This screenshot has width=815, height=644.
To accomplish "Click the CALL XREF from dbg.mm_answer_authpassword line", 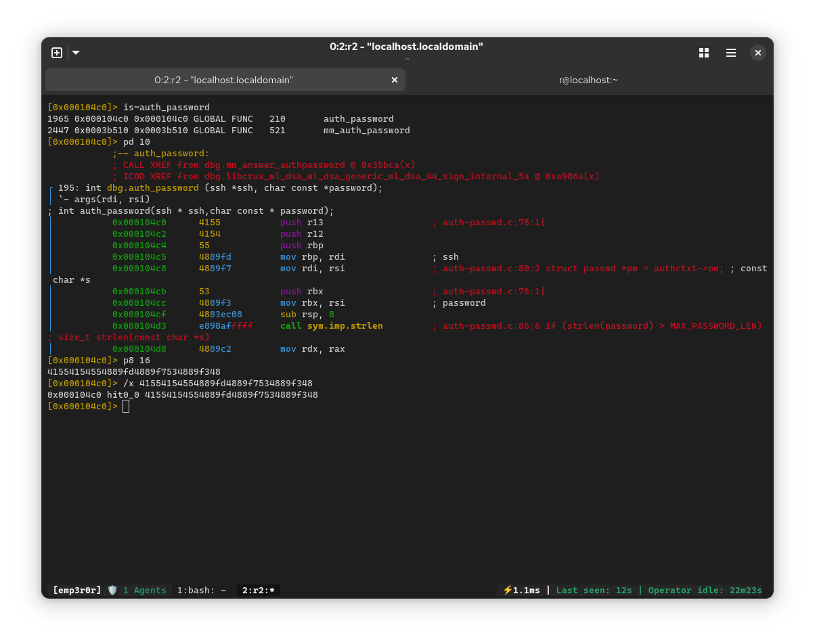I will point(264,165).
